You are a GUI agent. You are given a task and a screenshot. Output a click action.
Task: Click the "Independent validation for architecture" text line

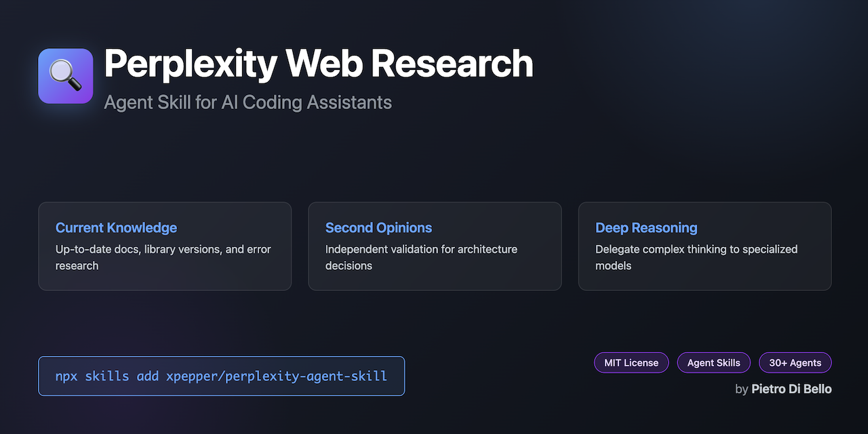click(421, 249)
